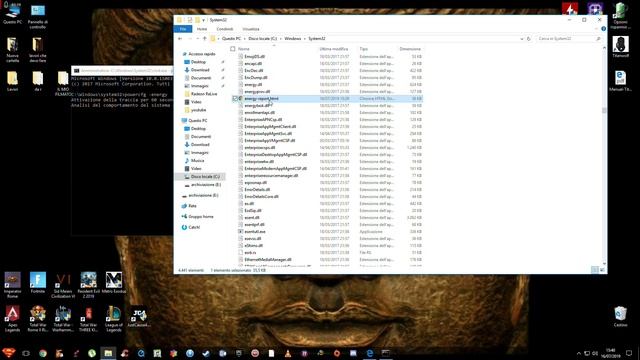Screen dimensions: 640x360
Task: Open League of Legends desktop shortcut
Action: pos(113,319)
